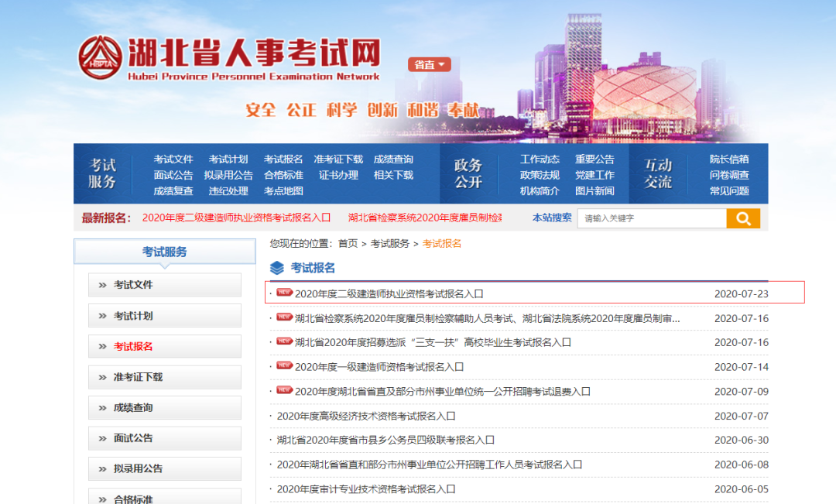Open 湖北省2020年度省市县乡公务员四级联考报名入口
Image resolution: width=836 pixels, height=504 pixels.
pos(385,440)
